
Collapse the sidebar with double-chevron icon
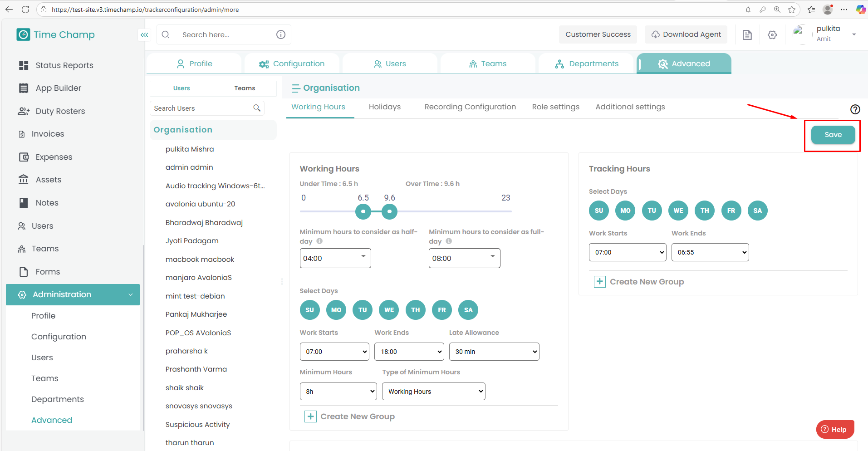point(144,35)
